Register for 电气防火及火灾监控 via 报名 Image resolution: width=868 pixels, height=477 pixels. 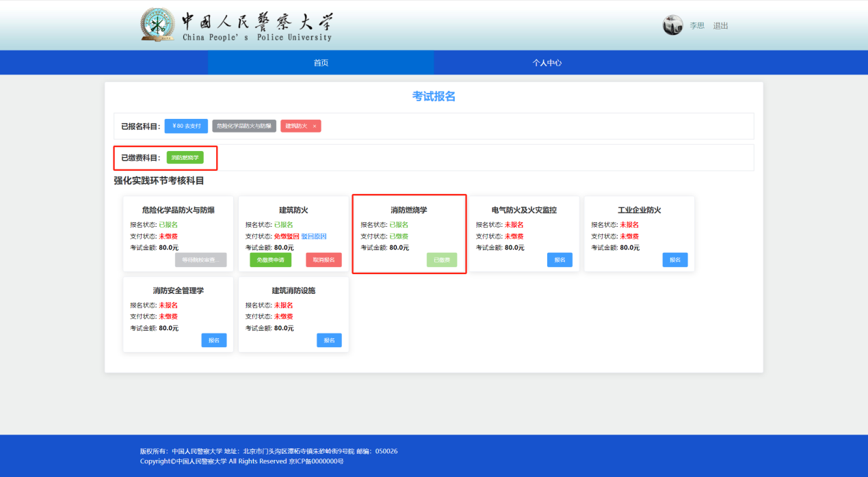[x=560, y=260]
